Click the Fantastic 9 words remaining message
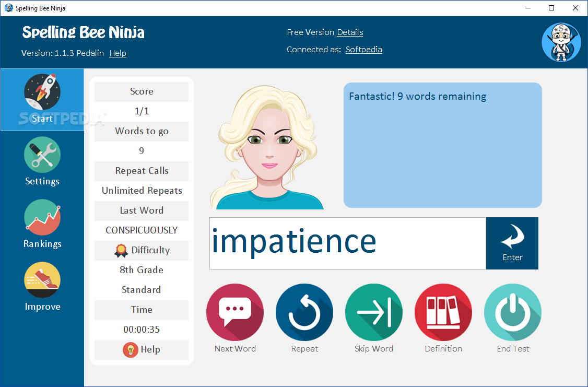The image size is (588, 387). click(x=417, y=97)
